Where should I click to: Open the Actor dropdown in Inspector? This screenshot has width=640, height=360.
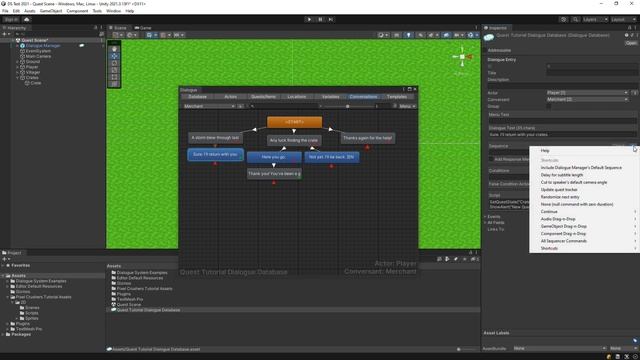pyautogui.click(x=587, y=93)
